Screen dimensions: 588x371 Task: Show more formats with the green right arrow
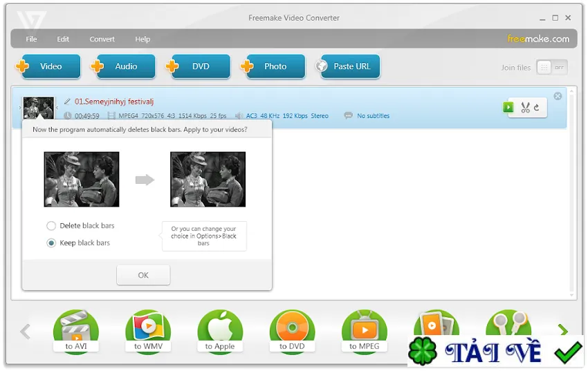(562, 330)
